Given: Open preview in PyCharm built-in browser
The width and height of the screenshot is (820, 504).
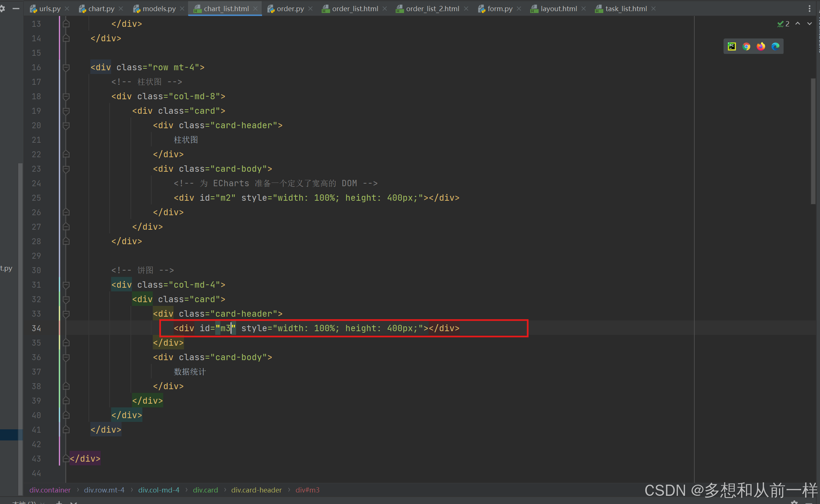Looking at the screenshot, I should [x=732, y=46].
